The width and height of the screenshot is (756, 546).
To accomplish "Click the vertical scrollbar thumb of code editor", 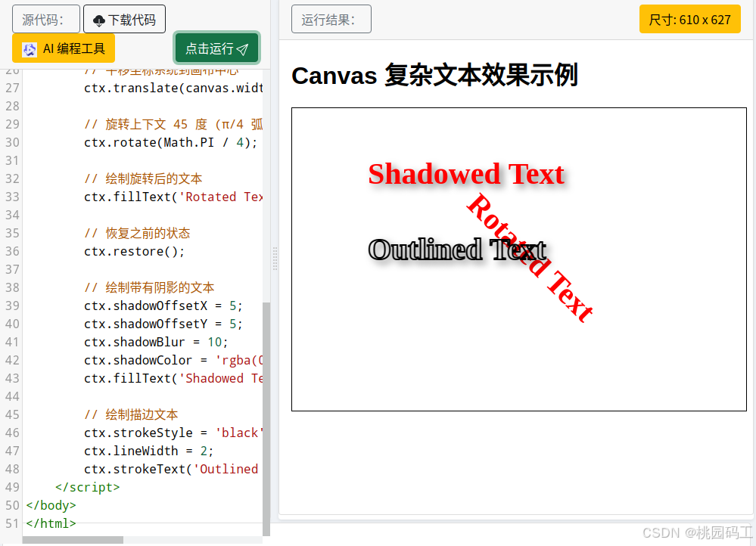I will 266,419.
